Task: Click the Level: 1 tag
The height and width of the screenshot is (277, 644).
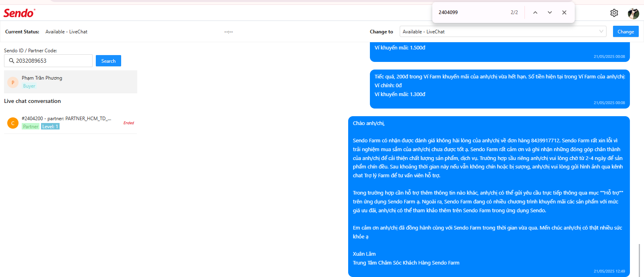Action: click(x=50, y=126)
